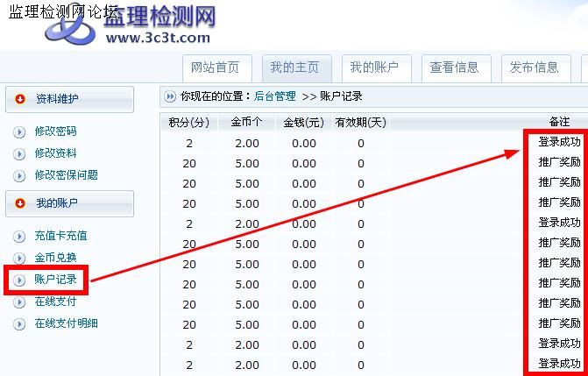This screenshot has height=376, width=588.
Task: Click arrow icon beside 在线支付明细
Action: pos(19,324)
